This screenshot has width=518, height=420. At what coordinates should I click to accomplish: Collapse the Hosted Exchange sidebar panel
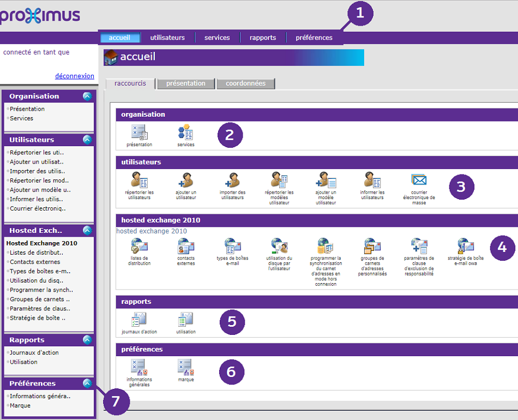pyautogui.click(x=87, y=230)
